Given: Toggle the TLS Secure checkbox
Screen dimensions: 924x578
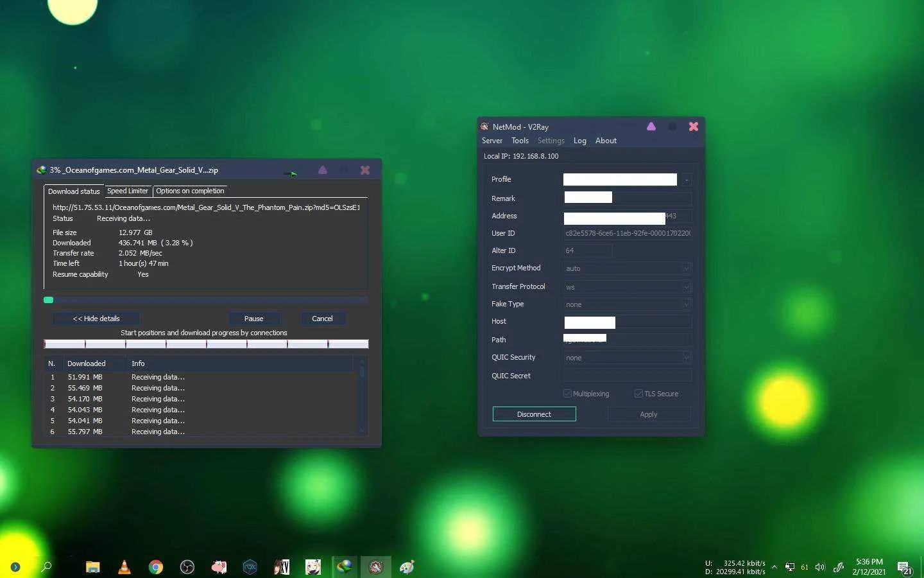Looking at the screenshot, I should pos(638,394).
